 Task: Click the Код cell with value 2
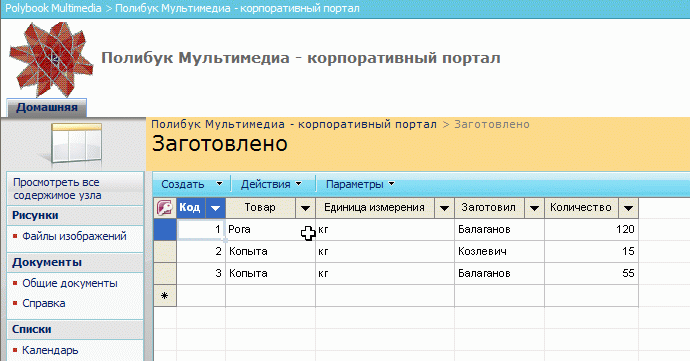click(201, 251)
